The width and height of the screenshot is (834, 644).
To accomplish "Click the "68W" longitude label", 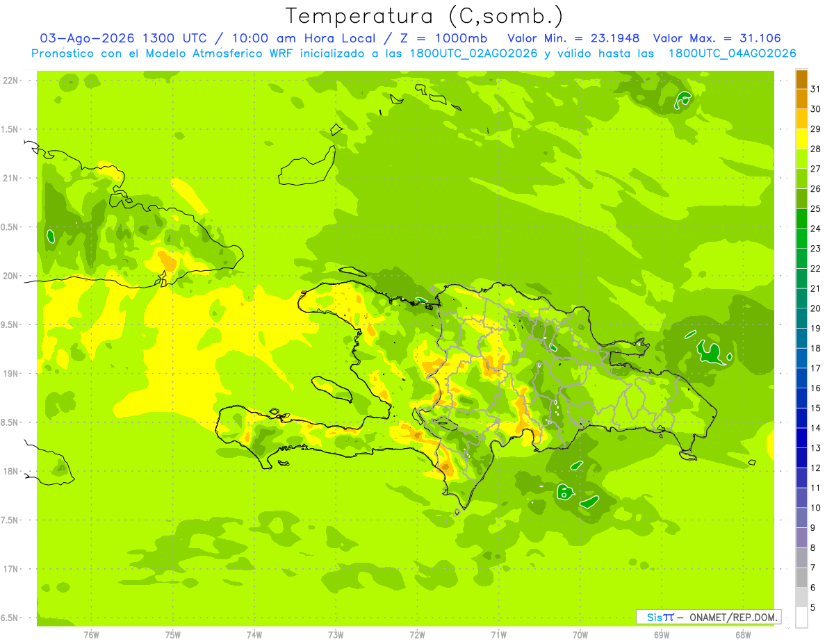I will pos(743,635).
